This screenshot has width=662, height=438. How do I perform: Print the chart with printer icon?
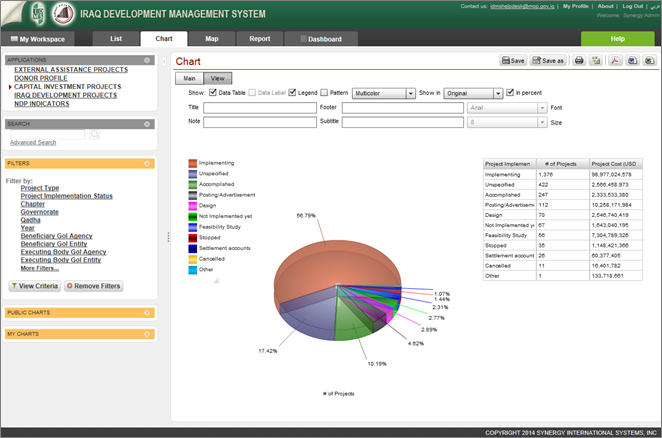tap(579, 60)
